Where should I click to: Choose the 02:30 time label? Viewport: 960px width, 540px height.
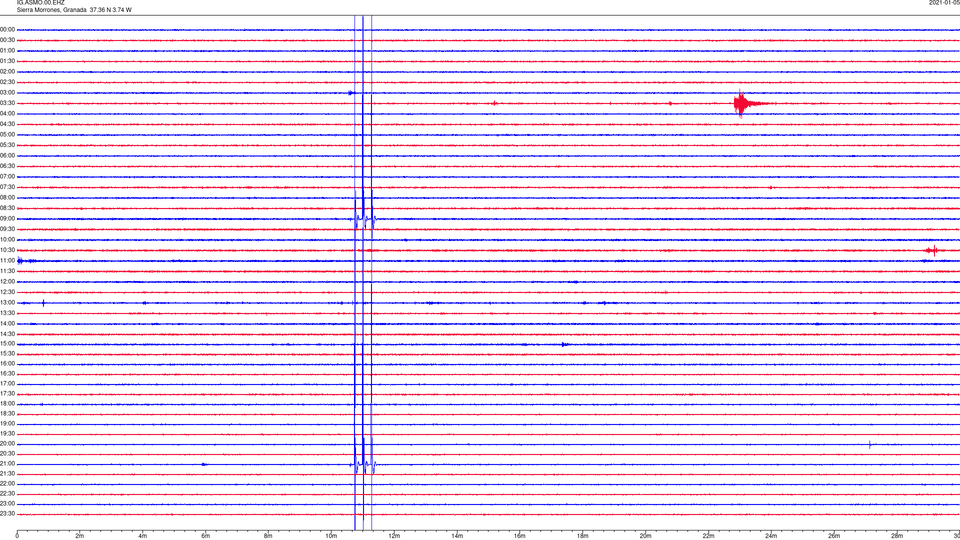click(x=7, y=81)
